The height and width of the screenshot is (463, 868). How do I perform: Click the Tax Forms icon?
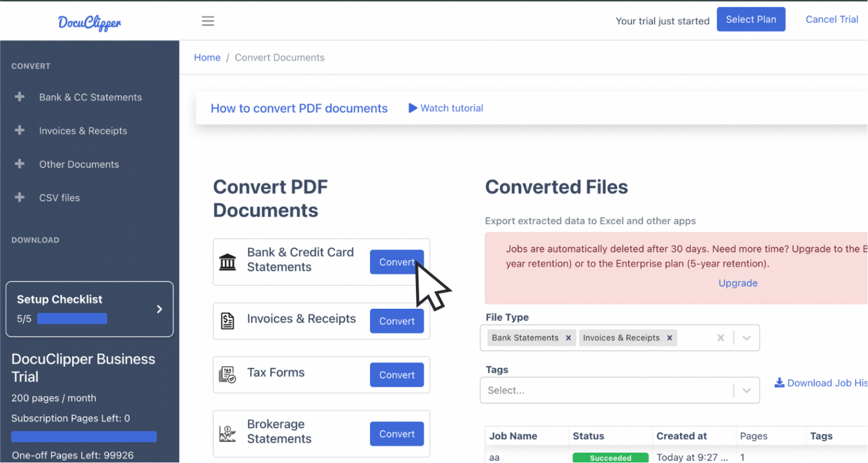[228, 374]
